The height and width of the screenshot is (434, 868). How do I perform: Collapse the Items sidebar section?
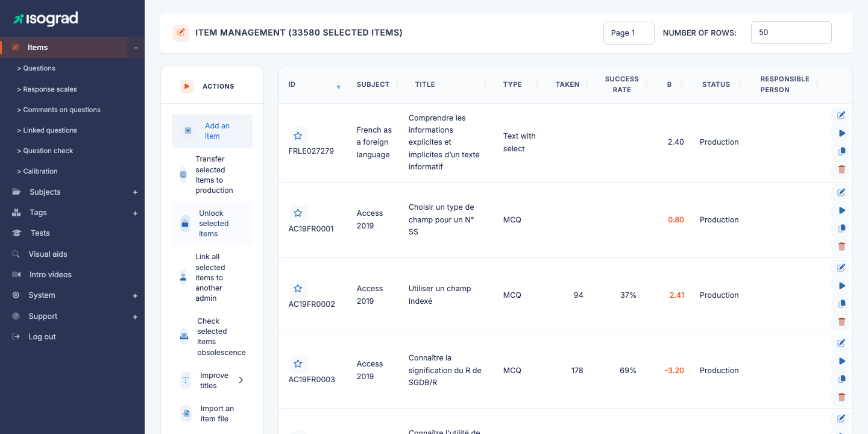(136, 48)
